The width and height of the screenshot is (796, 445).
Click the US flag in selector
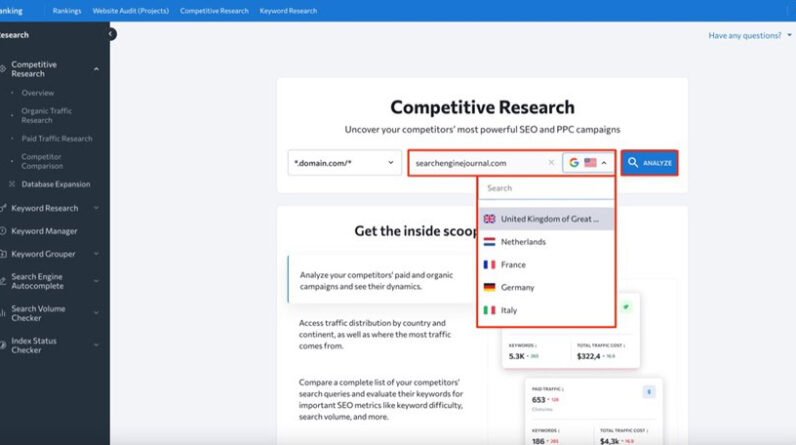click(590, 163)
